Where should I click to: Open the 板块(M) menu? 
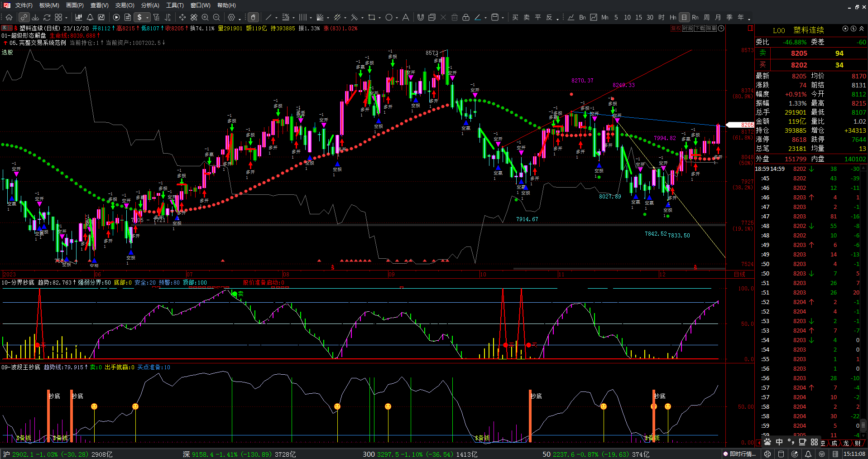(49, 5)
